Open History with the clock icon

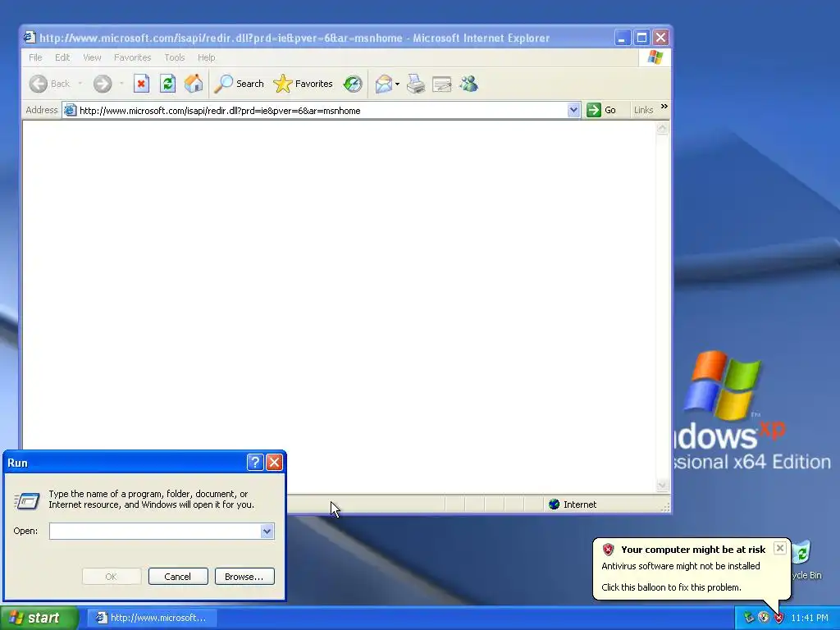[353, 84]
